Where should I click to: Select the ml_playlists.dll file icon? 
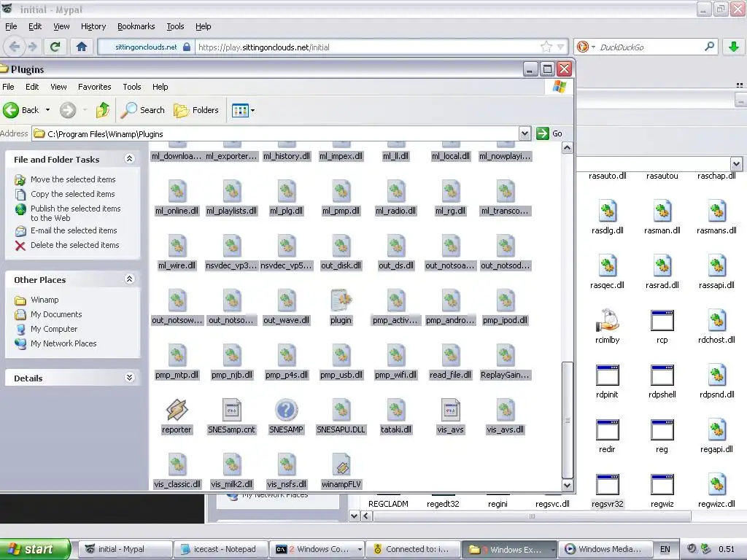point(231,191)
